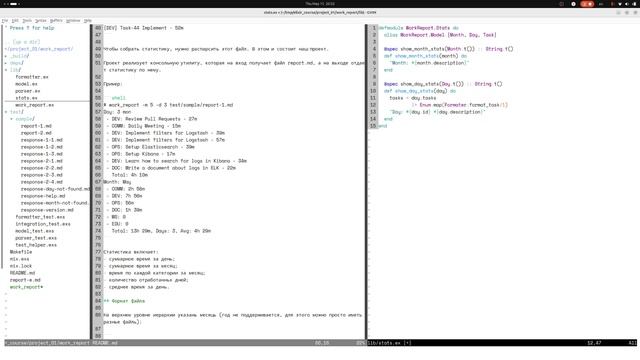The height and width of the screenshot is (360, 640).
Task: Select response-help.md file
Action: click(x=43, y=196)
